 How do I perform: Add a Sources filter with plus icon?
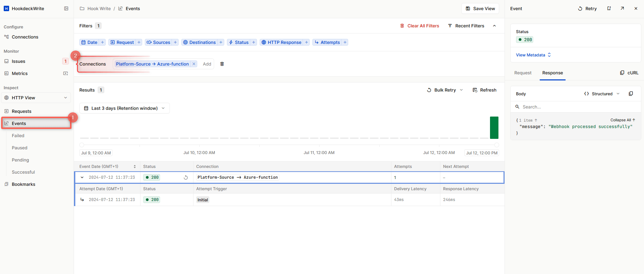click(x=175, y=42)
